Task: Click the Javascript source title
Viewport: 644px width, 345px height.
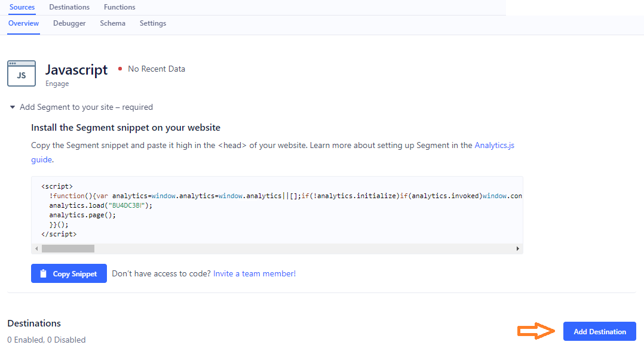Action: tap(76, 69)
